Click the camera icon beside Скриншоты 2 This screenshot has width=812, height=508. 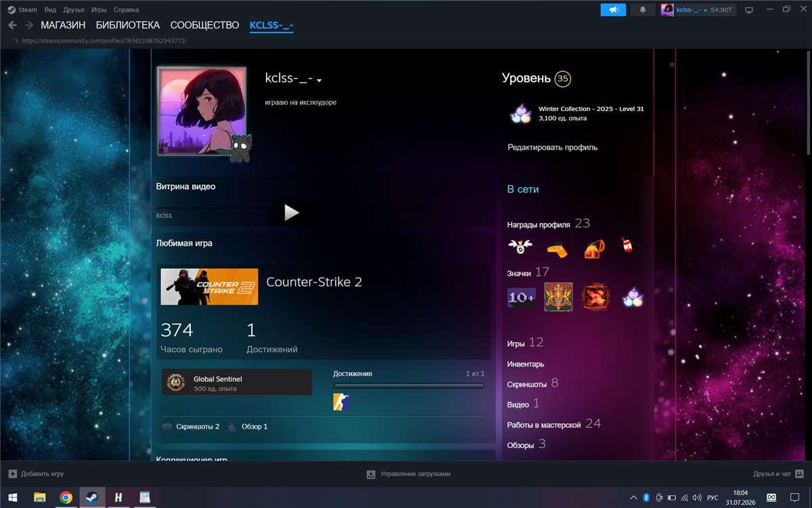(167, 427)
